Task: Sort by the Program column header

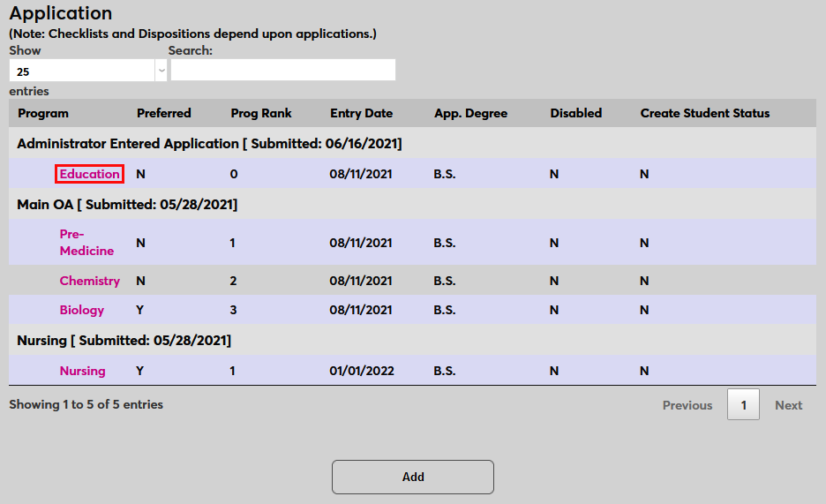Action: pyautogui.click(x=43, y=113)
